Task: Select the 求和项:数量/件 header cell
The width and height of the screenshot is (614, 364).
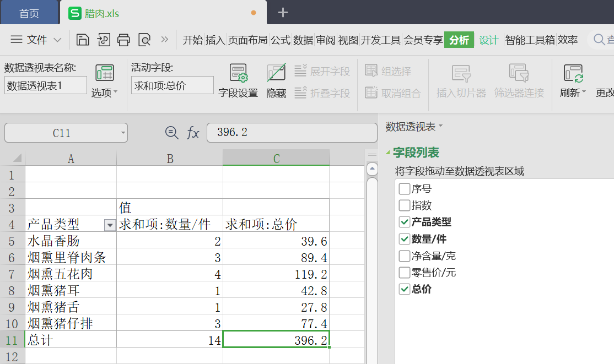Action: 170,224
